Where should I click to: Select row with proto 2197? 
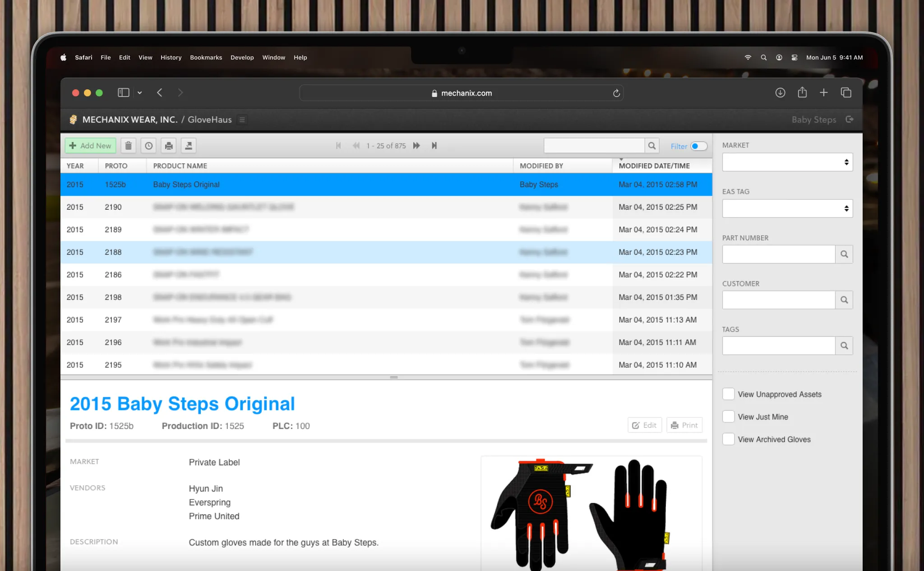(x=386, y=320)
